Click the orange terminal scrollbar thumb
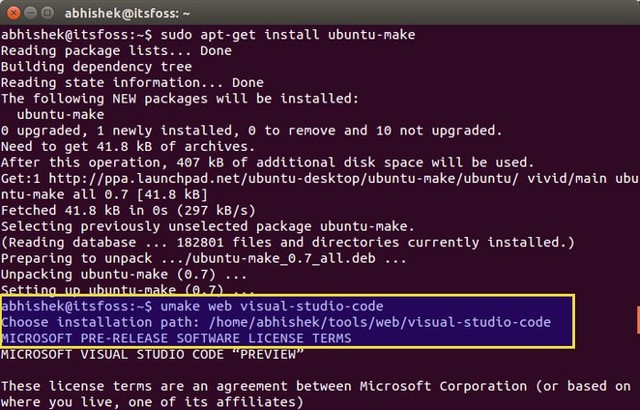Screen dimensions: 640x410 pyautogui.click(x=636, y=322)
